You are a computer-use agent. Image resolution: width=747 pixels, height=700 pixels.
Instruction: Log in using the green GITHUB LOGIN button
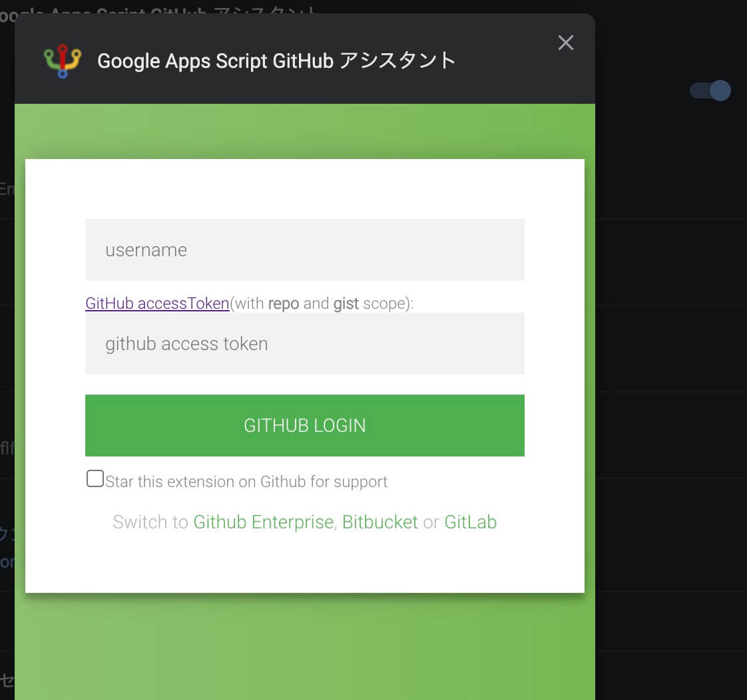(x=305, y=425)
